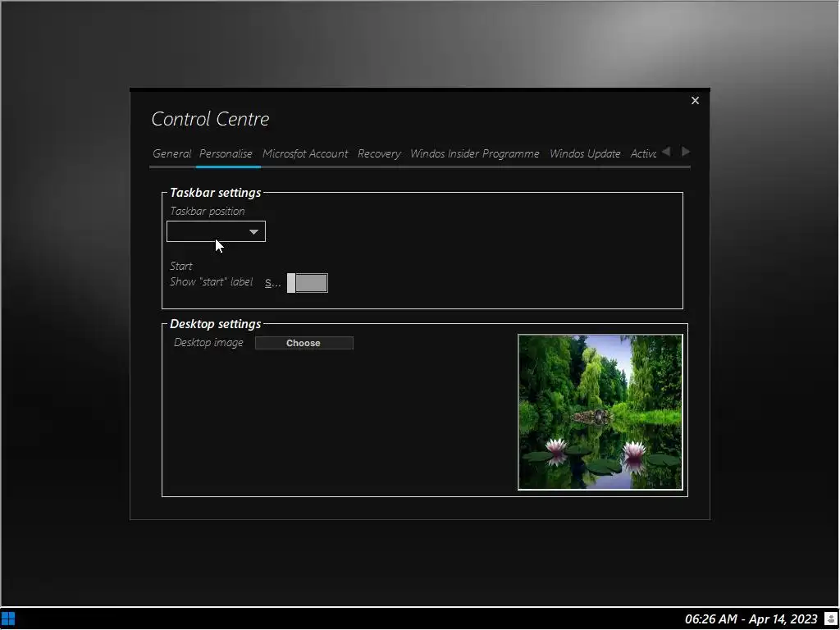Click the Taskbar settings group heading
This screenshot has width=840, height=630.
pos(216,193)
